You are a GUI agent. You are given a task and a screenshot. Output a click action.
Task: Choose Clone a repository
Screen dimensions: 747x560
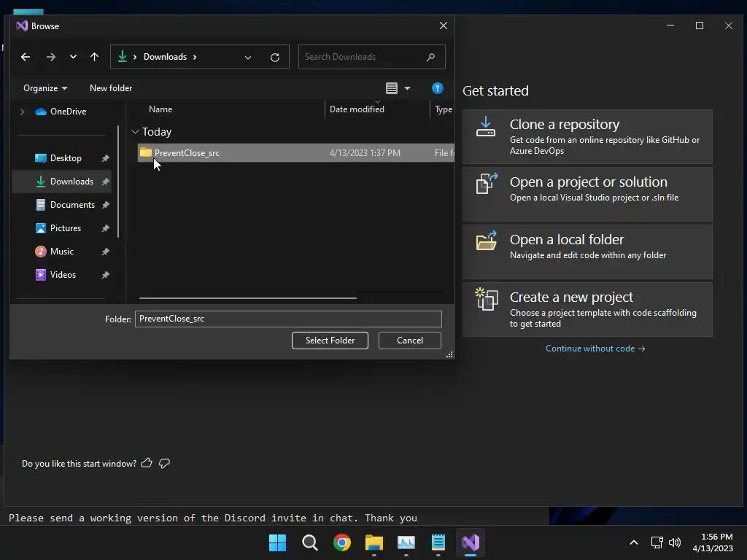pyautogui.click(x=587, y=136)
